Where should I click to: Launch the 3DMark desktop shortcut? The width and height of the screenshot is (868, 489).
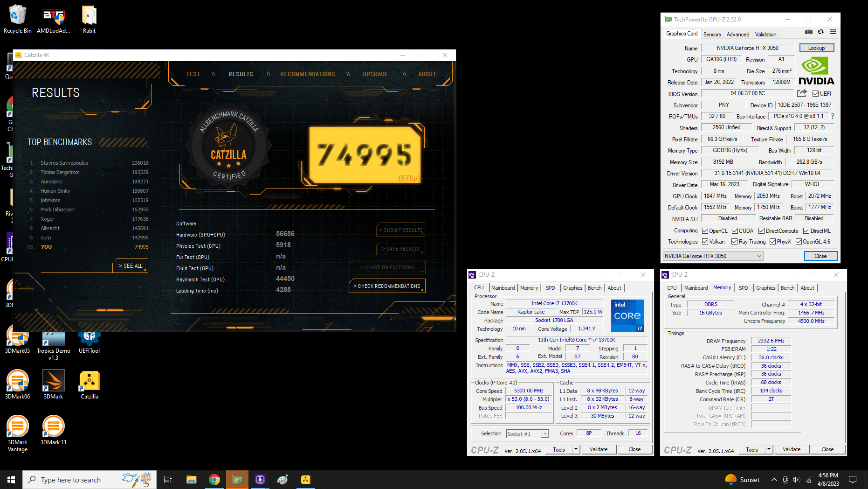tap(53, 384)
